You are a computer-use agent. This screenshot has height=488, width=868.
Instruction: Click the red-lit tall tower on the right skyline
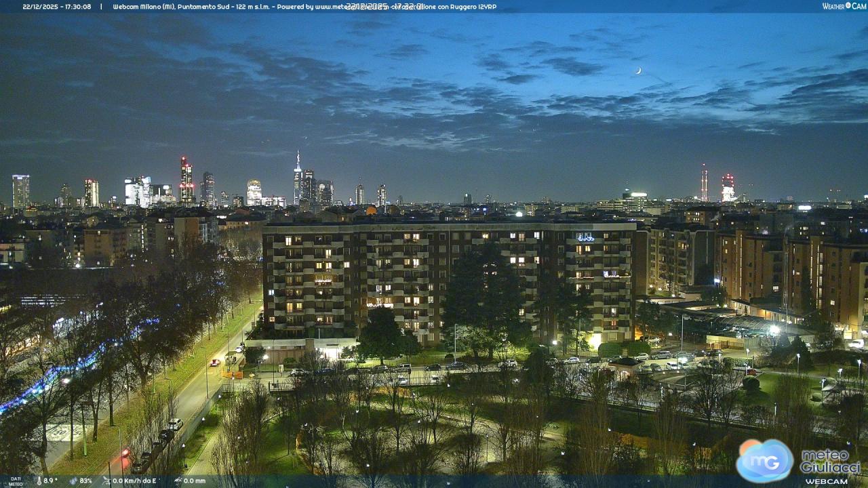(x=704, y=183)
